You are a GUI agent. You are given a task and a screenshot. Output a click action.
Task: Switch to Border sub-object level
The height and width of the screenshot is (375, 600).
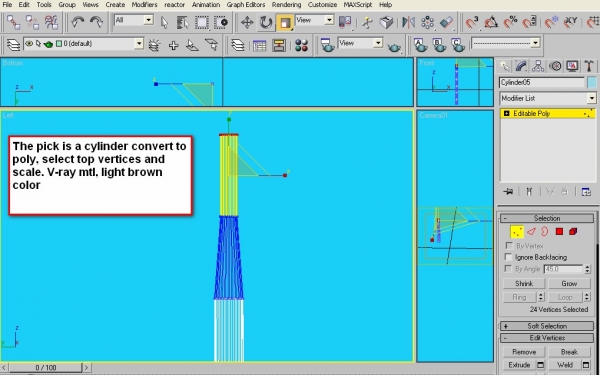[x=545, y=232]
